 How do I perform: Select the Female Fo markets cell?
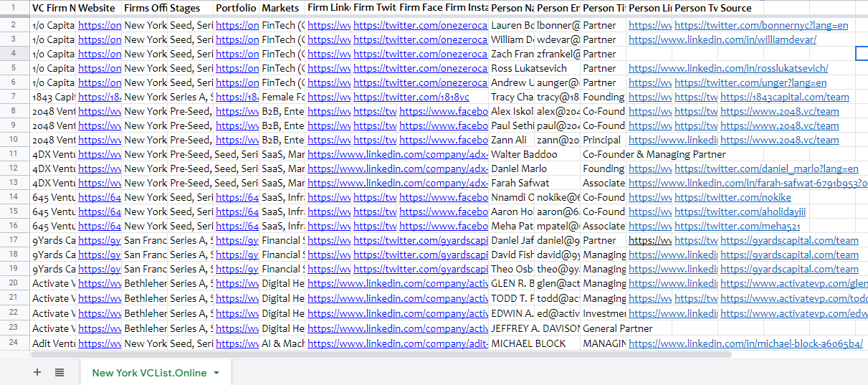pyautogui.click(x=282, y=97)
